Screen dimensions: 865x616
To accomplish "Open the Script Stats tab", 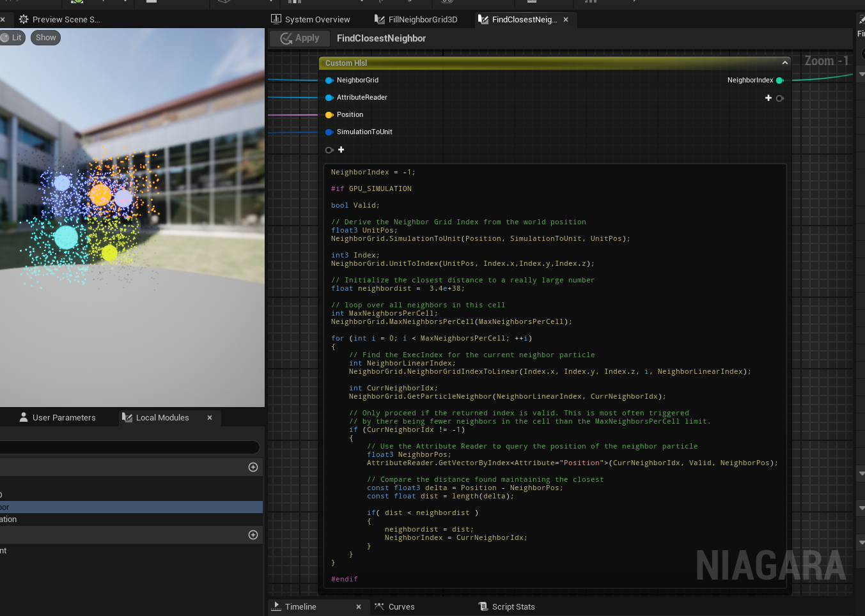I will tap(507, 607).
